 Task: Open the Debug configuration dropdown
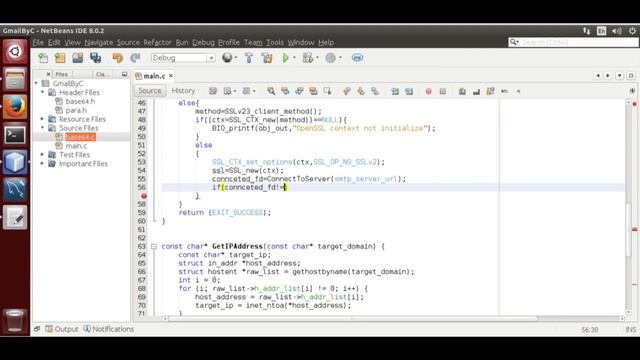(211, 58)
